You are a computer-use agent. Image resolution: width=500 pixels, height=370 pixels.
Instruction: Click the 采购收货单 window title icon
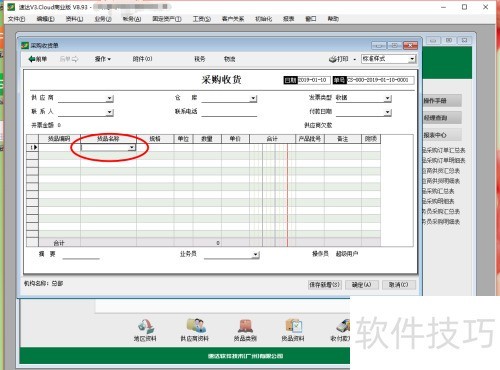25,45
